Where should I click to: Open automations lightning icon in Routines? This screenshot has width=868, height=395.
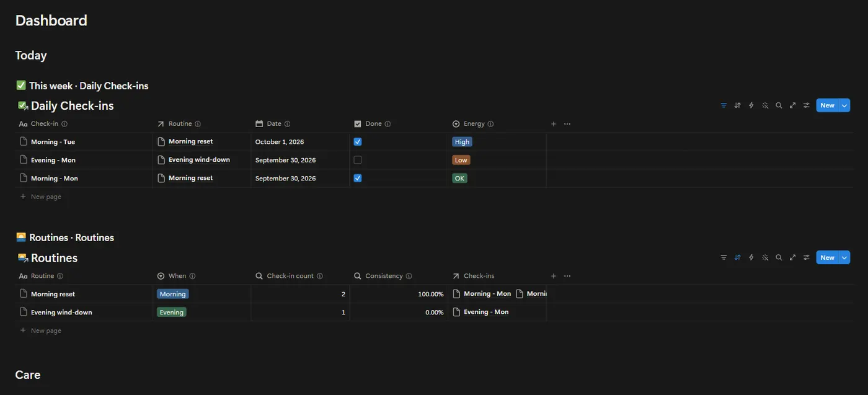click(x=751, y=257)
